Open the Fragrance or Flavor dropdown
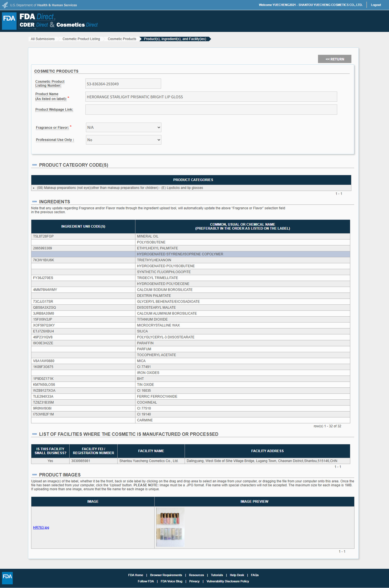Image resolution: width=389 pixels, height=588 pixels. click(x=124, y=127)
